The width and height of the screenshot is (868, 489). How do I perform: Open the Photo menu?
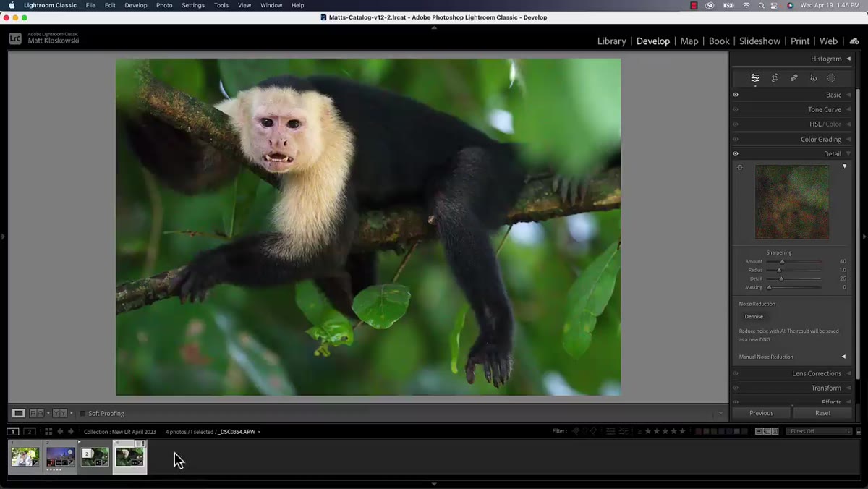click(x=164, y=5)
